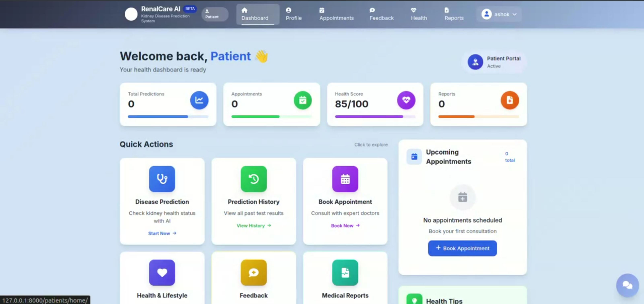Image resolution: width=644 pixels, height=304 pixels.
Task: Click the Appointments green progress bar
Action: (x=271, y=117)
